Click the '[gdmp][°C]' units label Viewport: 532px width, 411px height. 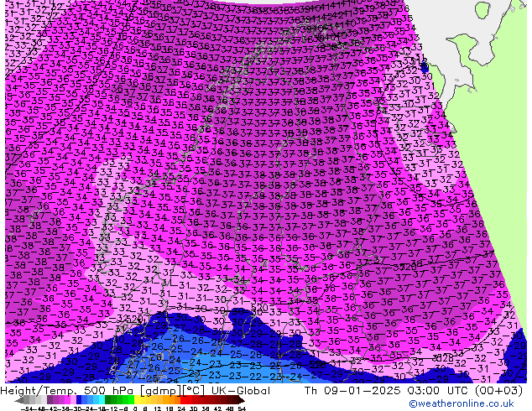point(172,391)
